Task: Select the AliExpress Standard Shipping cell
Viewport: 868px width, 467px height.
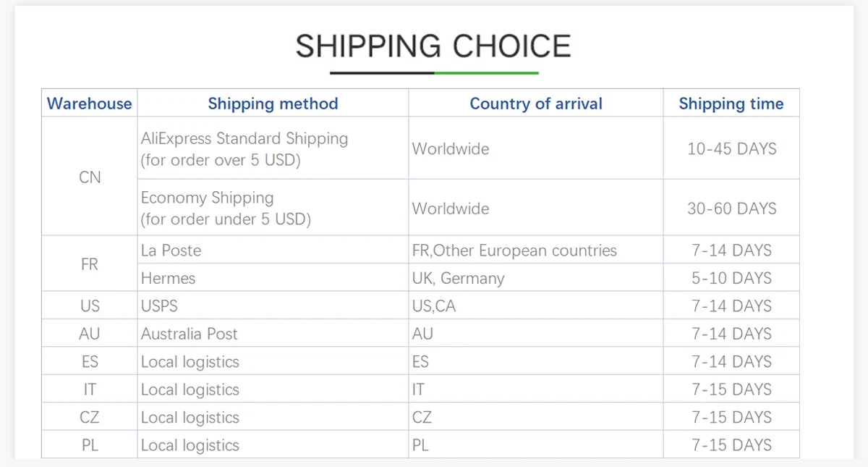Action: [244, 149]
